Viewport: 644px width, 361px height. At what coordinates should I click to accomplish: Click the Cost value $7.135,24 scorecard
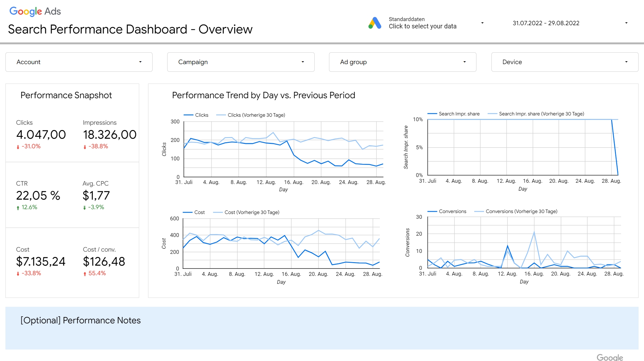(x=41, y=262)
